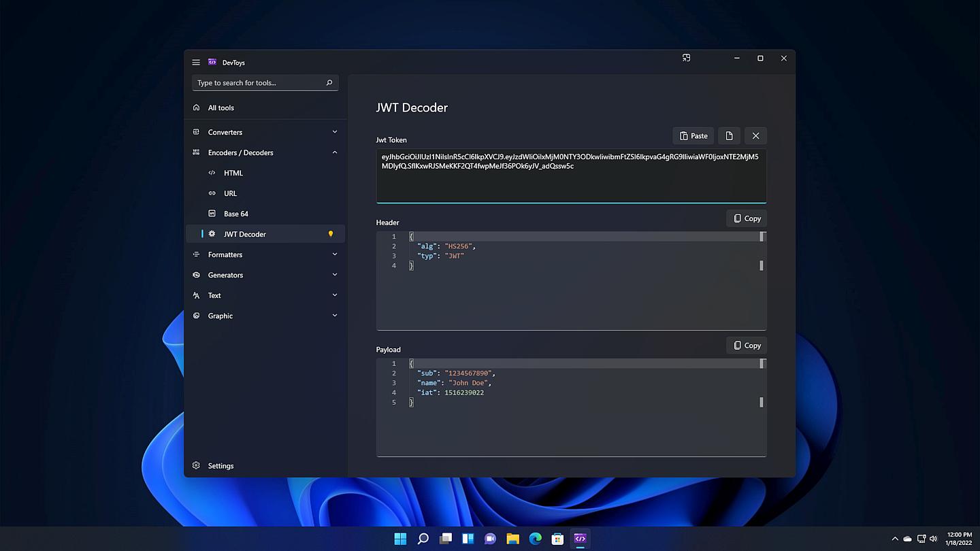Open the Windows Start menu
The image size is (980, 551).
(400, 539)
